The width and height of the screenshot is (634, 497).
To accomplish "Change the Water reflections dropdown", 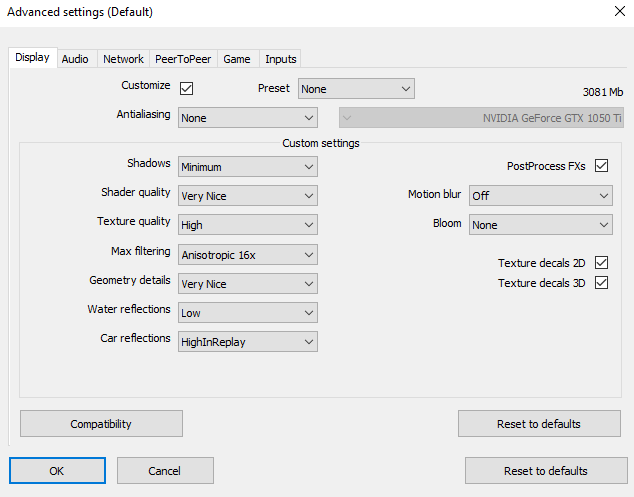I will (248, 313).
